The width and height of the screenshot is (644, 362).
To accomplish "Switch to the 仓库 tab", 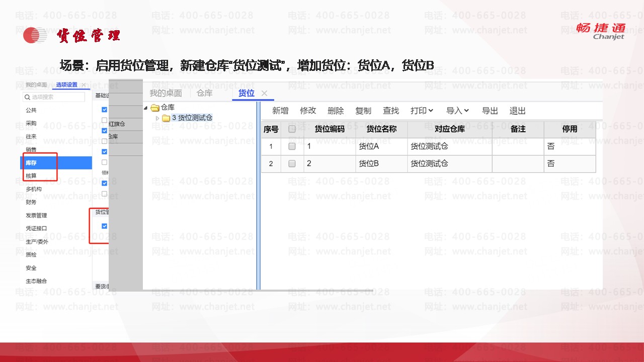I will [x=204, y=93].
